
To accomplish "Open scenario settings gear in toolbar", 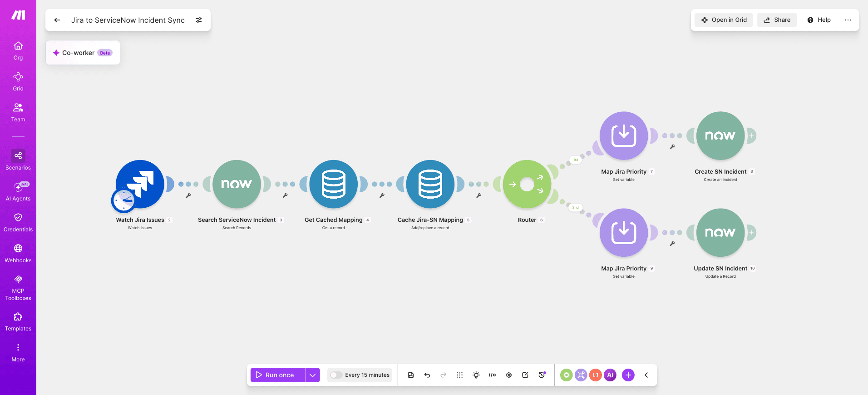I will (x=509, y=375).
